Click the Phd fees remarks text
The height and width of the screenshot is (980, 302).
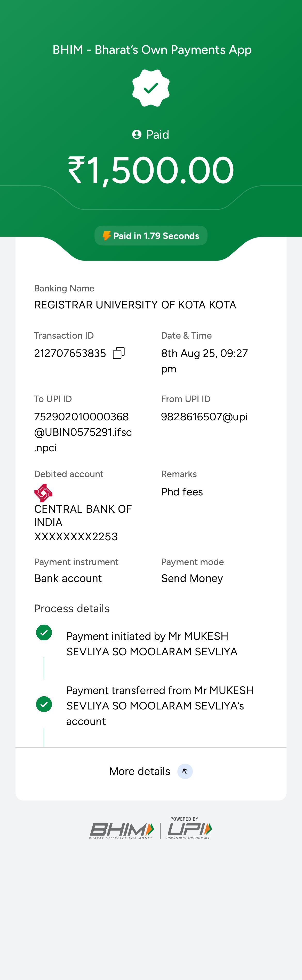click(x=182, y=492)
